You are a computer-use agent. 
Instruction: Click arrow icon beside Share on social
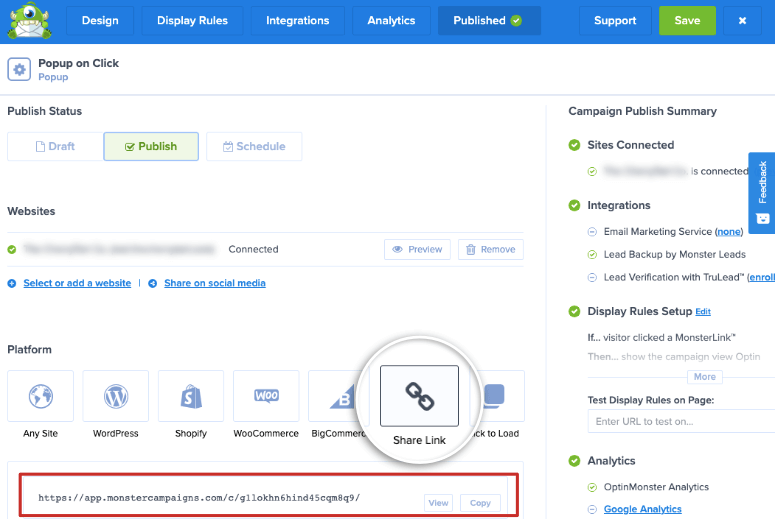pos(153,283)
